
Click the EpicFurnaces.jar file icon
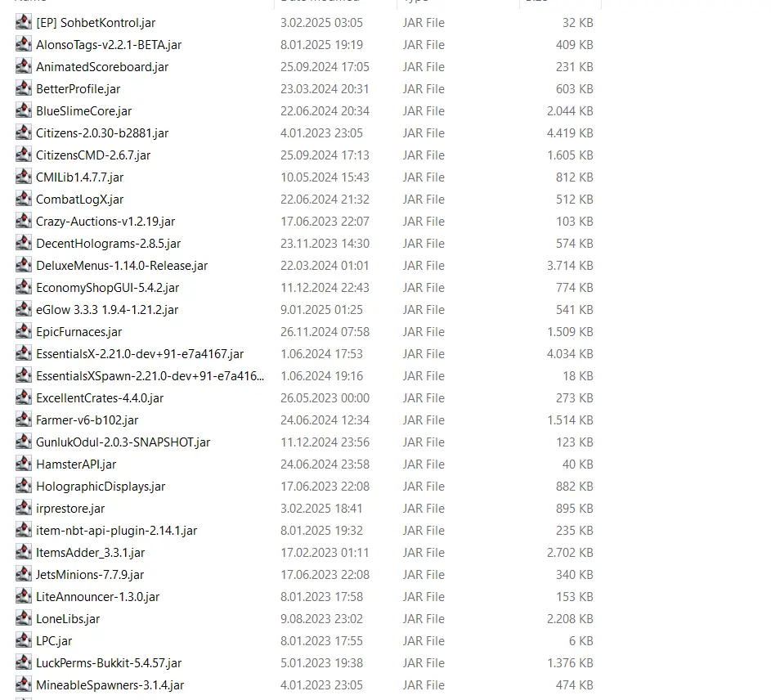tap(24, 331)
